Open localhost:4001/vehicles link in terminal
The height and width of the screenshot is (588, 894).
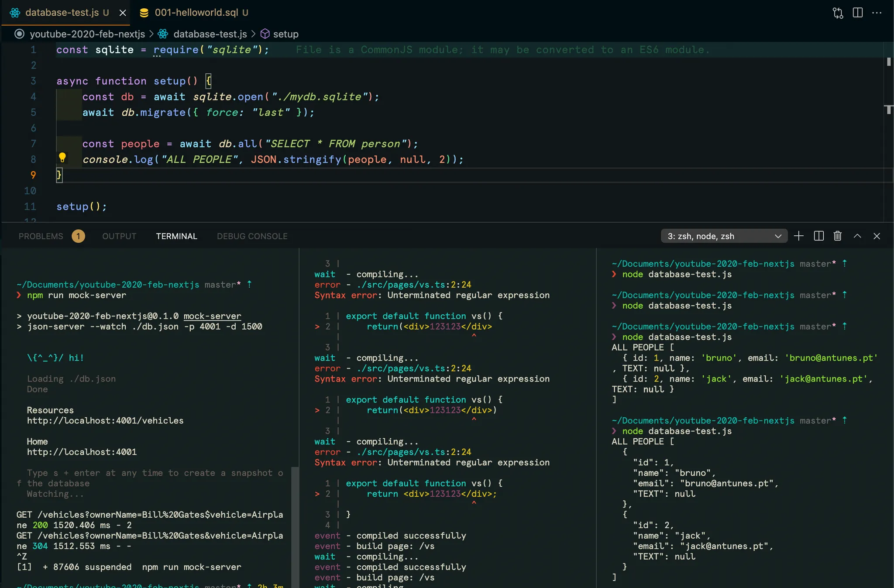tap(105, 421)
